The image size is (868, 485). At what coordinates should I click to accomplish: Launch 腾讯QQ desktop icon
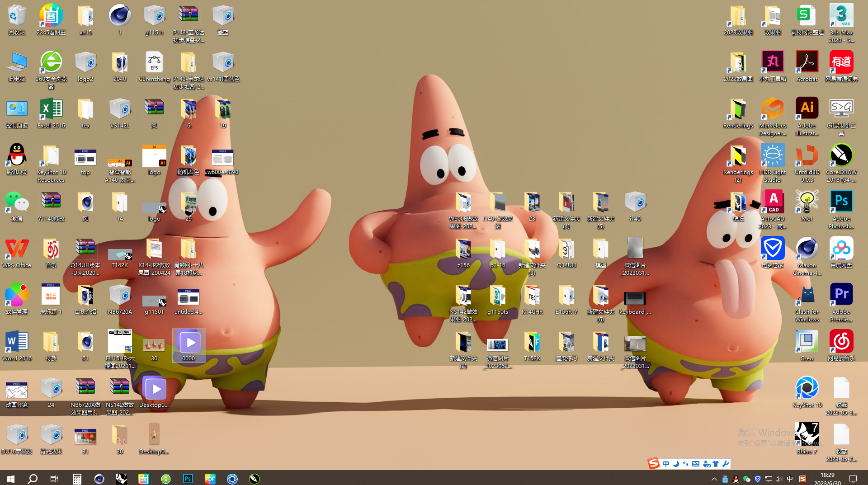pyautogui.click(x=17, y=160)
